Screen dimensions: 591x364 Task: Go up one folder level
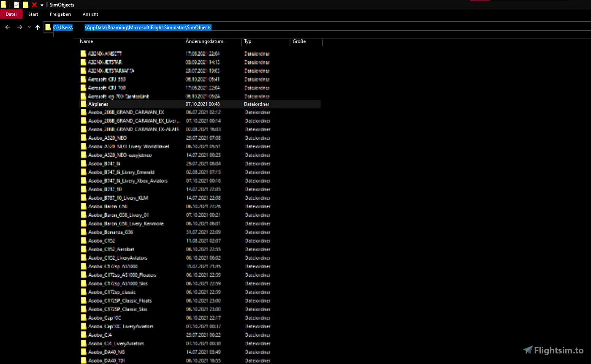coord(38,27)
